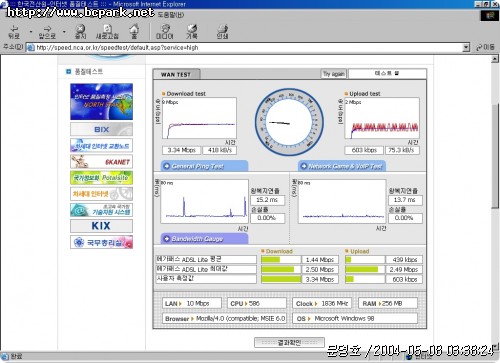Click the speedometer gauge dial
This screenshot has width=500, height=363.
coord(289,122)
